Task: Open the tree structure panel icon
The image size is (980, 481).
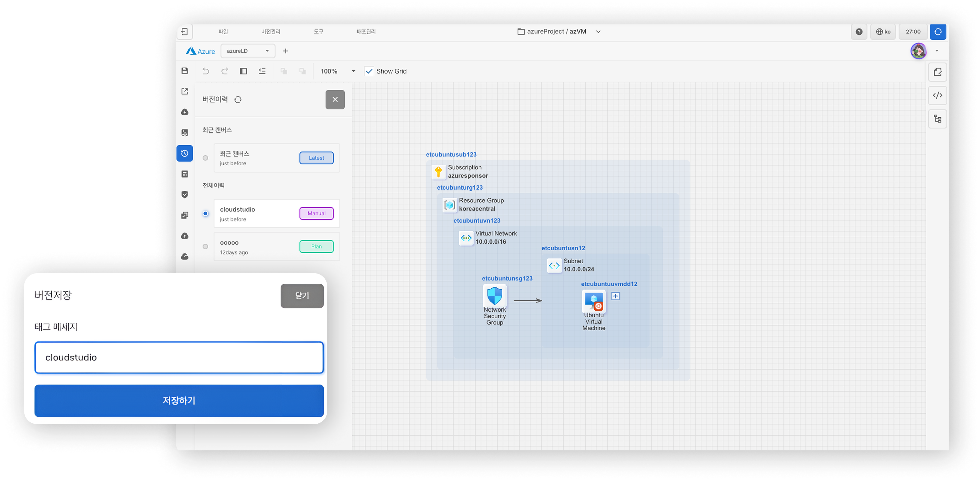Action: pos(937,119)
